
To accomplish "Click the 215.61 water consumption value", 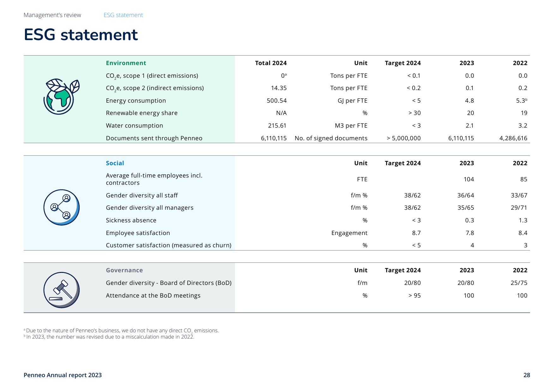I will pyautogui.click(x=277, y=125).
